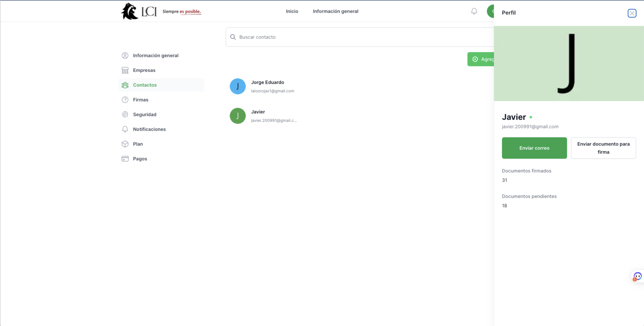Image resolution: width=644 pixels, height=326 pixels.
Task: Select Firmas in the sidebar
Action: pyautogui.click(x=141, y=100)
